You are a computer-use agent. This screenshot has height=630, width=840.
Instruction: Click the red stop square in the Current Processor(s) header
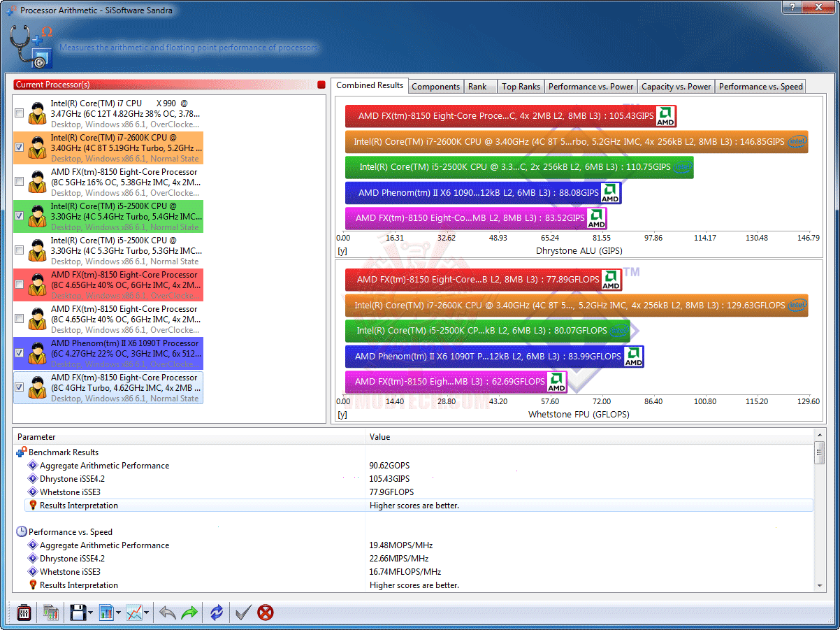(321, 85)
